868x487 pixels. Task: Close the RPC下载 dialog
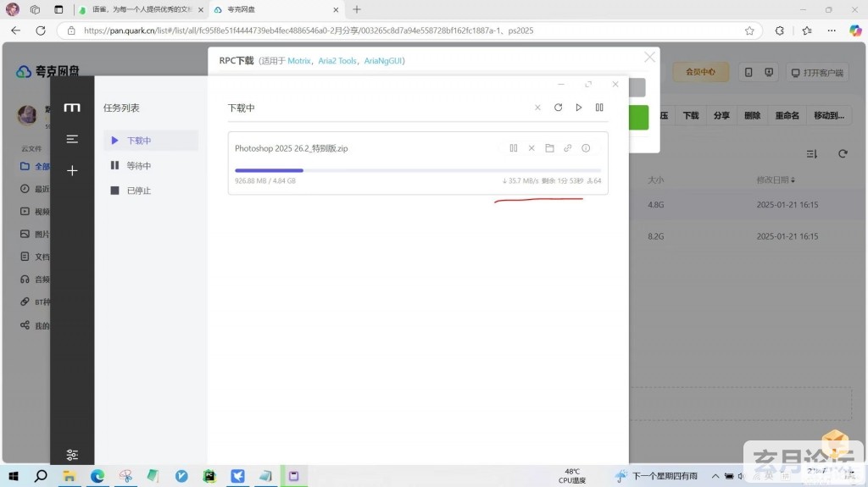(649, 57)
